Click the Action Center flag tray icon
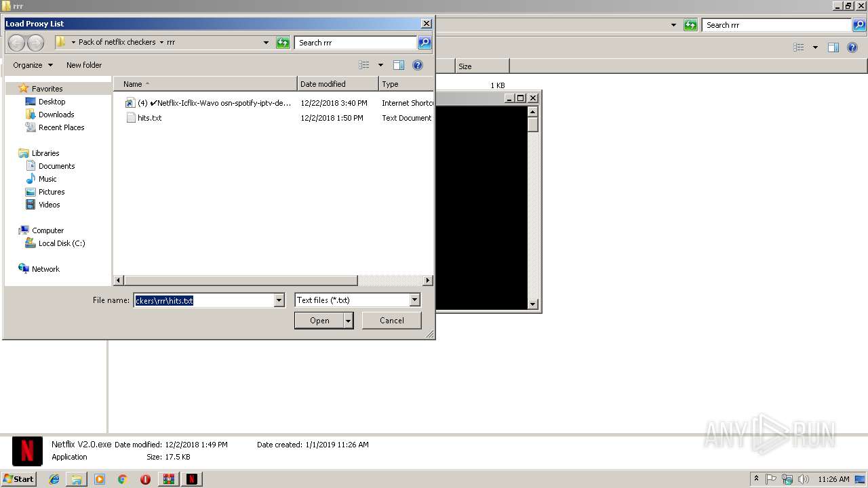Screen dimensions: 868x488 [772, 479]
